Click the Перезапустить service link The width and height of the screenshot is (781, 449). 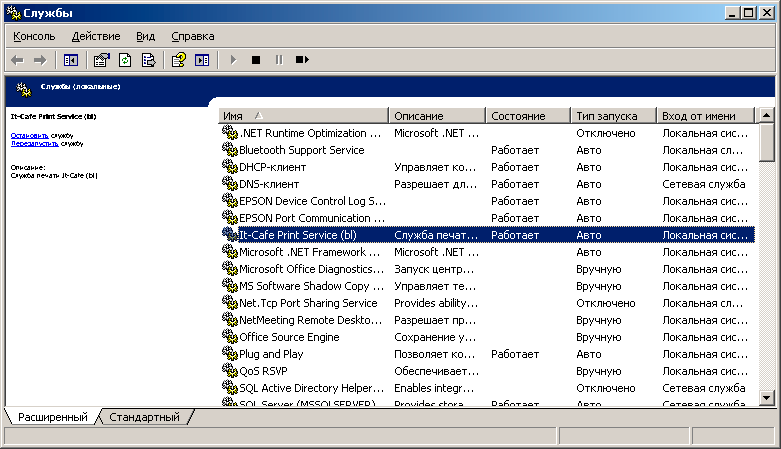coord(34,143)
